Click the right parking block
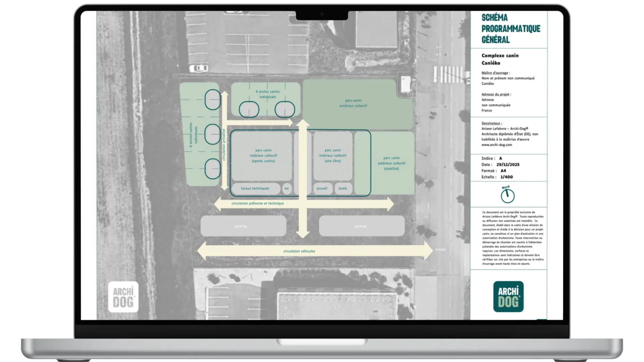Image resolution: width=644 pixels, height=362 pixels. click(362, 226)
